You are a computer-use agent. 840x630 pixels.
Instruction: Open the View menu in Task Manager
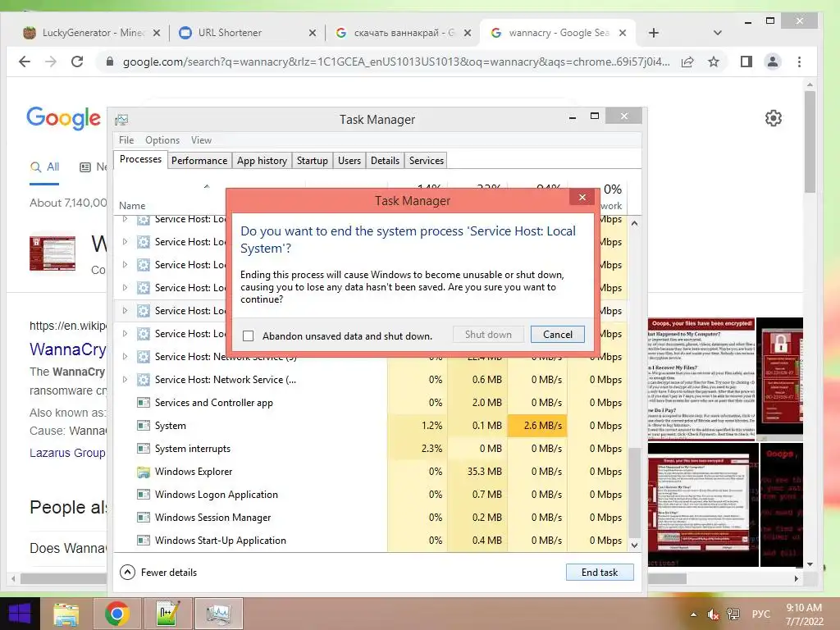201,139
